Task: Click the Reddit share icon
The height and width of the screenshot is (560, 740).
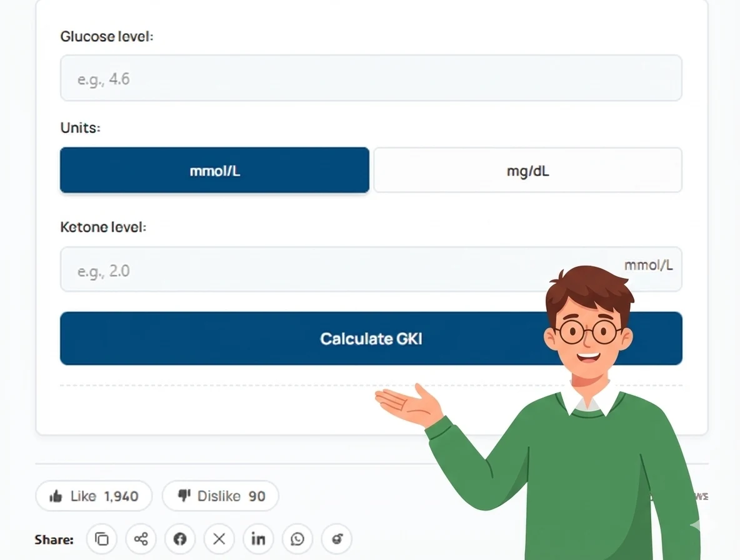Action: tap(336, 539)
